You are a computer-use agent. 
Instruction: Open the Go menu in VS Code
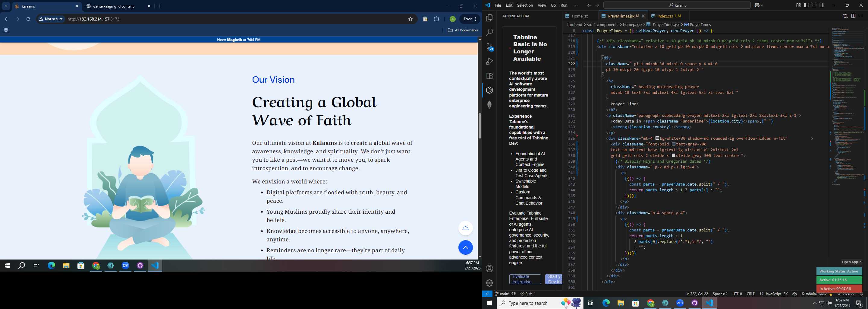[x=553, y=5]
